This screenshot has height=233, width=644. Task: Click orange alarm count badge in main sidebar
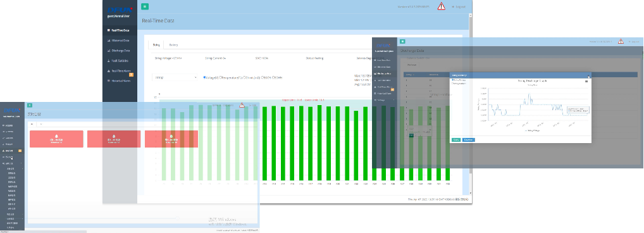131,75
